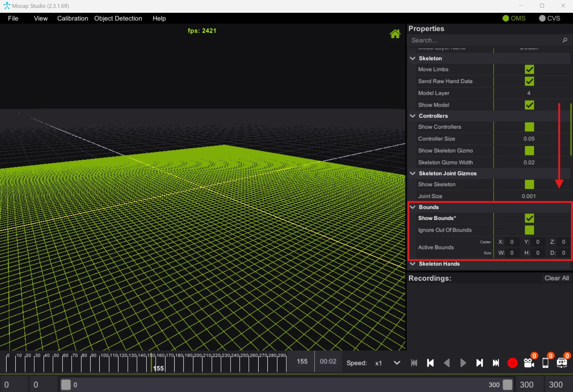Screen dimensions: 573x392
Task: Collapse the Skeleton Joint Gizmos section
Action: pyautogui.click(x=413, y=173)
